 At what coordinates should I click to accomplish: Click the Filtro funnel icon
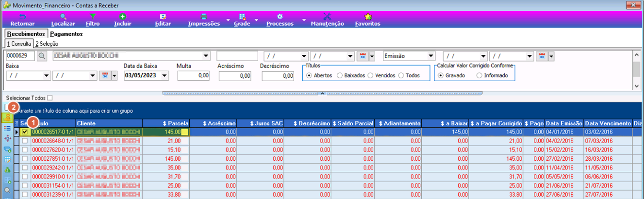click(x=93, y=17)
